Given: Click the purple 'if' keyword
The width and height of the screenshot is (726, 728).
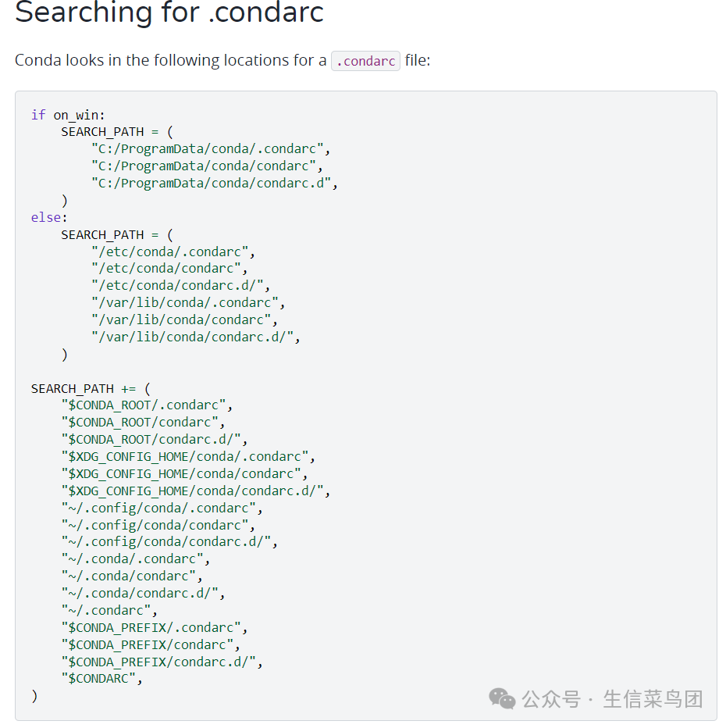Looking at the screenshot, I should tap(38, 115).
